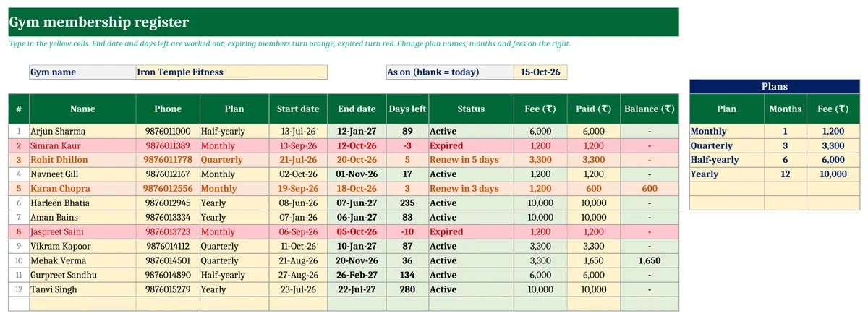Select the Quarterly months value '3' in Plans
The height and width of the screenshot is (319, 868).
coord(786,145)
